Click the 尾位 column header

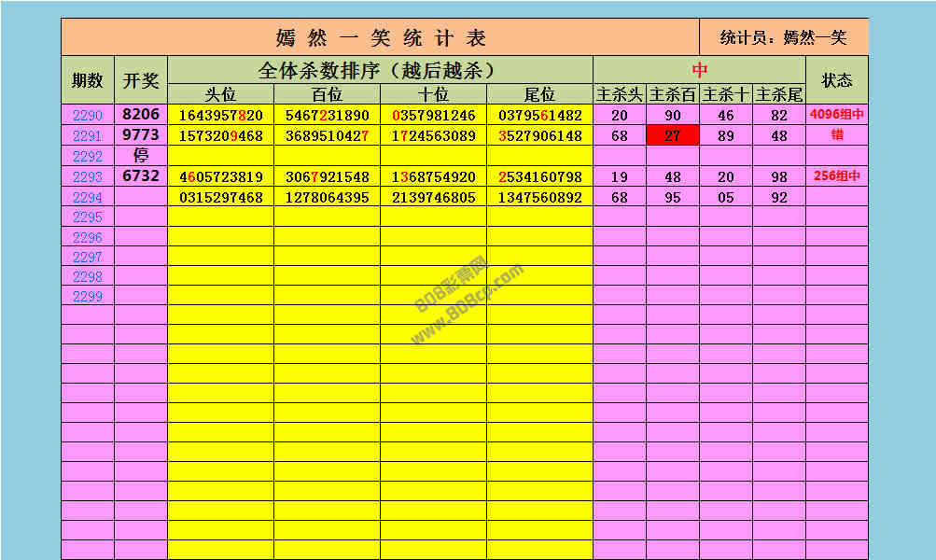pyautogui.click(x=539, y=94)
